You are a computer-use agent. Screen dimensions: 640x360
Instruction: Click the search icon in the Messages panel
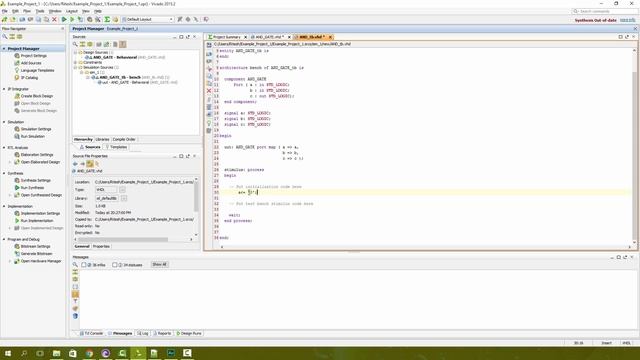pyautogui.click(x=75, y=264)
